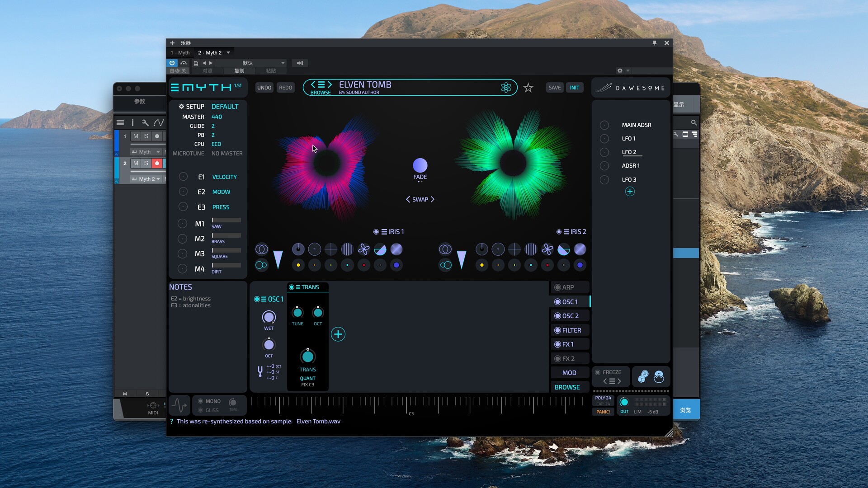This screenshot has height=488, width=868.
Task: Open the 2 - Myth 2 instrument dropdown
Action: (x=228, y=53)
